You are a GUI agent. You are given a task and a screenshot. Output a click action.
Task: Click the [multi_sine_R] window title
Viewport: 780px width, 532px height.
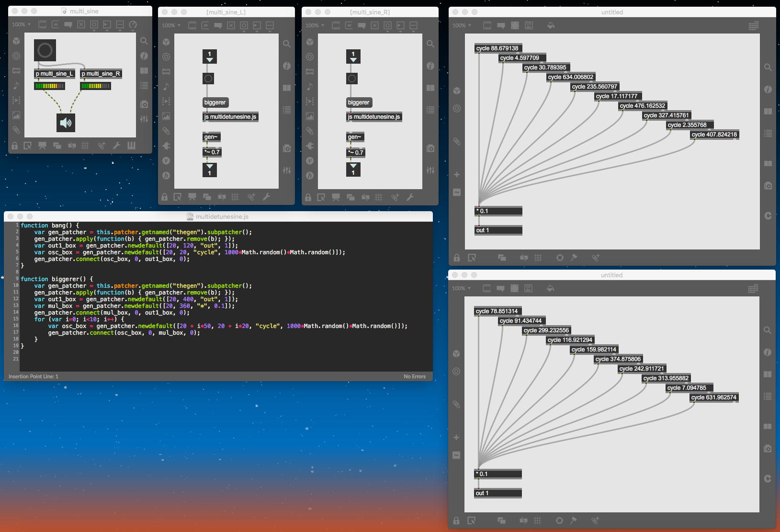click(370, 12)
